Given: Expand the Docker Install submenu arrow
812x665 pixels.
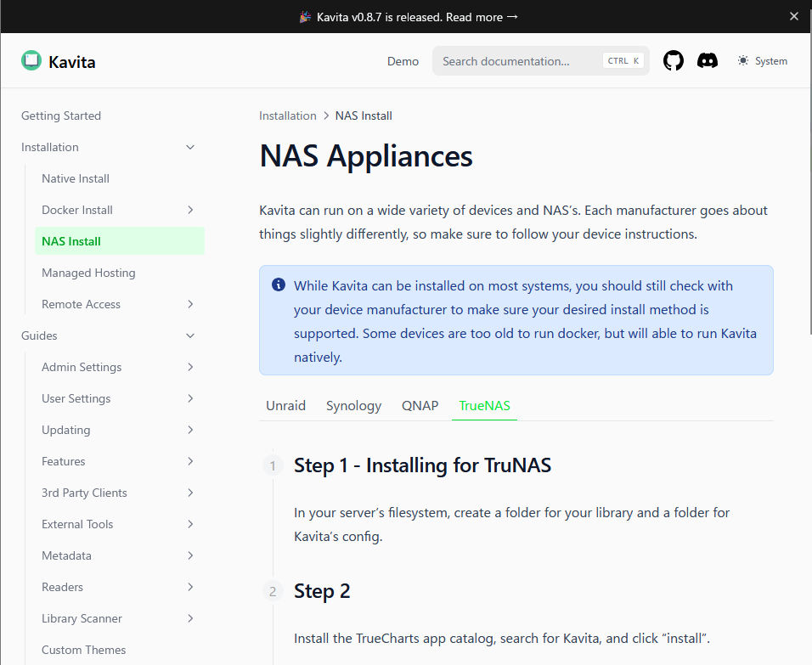Looking at the screenshot, I should coord(190,210).
